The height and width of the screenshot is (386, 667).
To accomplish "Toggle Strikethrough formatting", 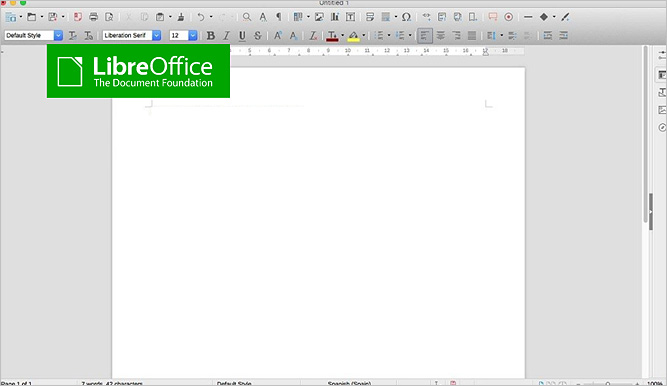I will click(x=258, y=36).
